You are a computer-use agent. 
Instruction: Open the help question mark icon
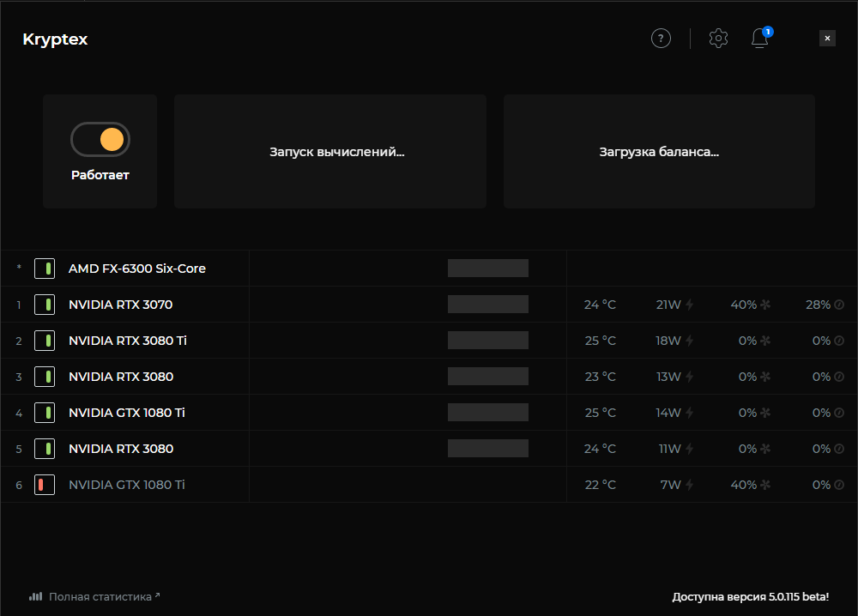click(661, 39)
